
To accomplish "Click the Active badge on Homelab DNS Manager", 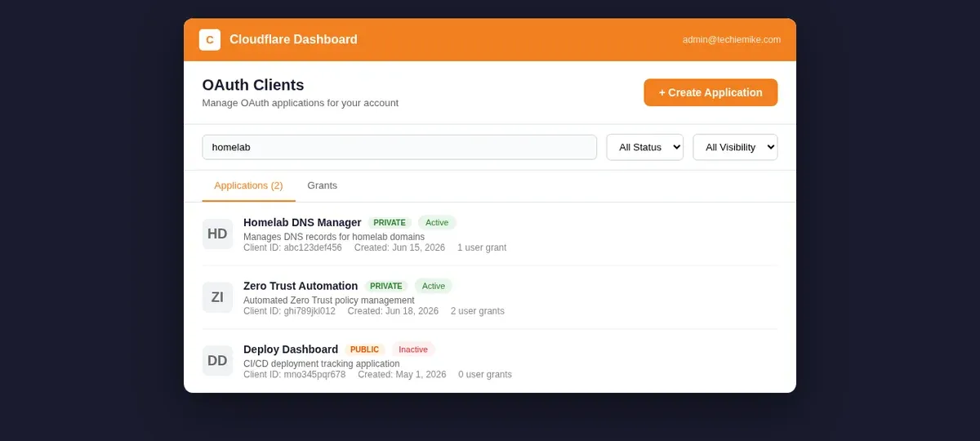I will coord(437,222).
